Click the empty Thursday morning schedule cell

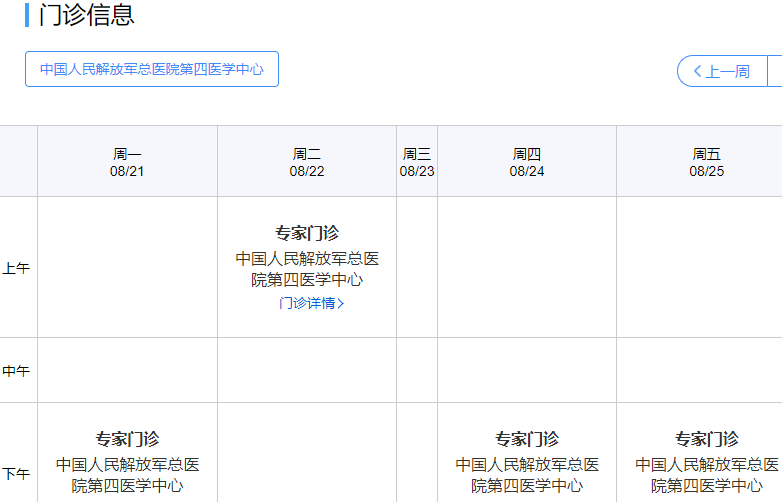(527, 268)
